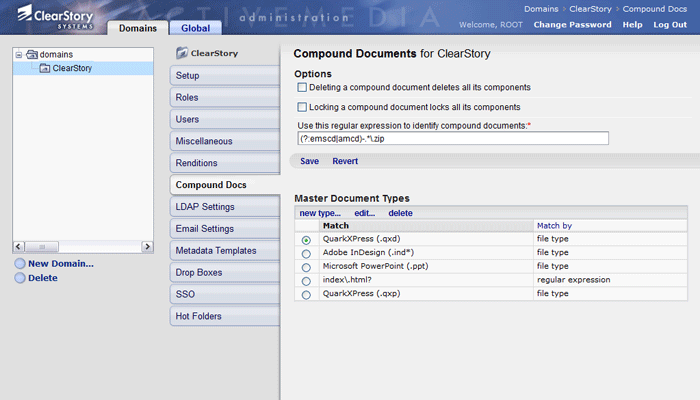Viewport: 700px width, 400px height.
Task: Sort table by Match by column
Action: tap(555, 226)
